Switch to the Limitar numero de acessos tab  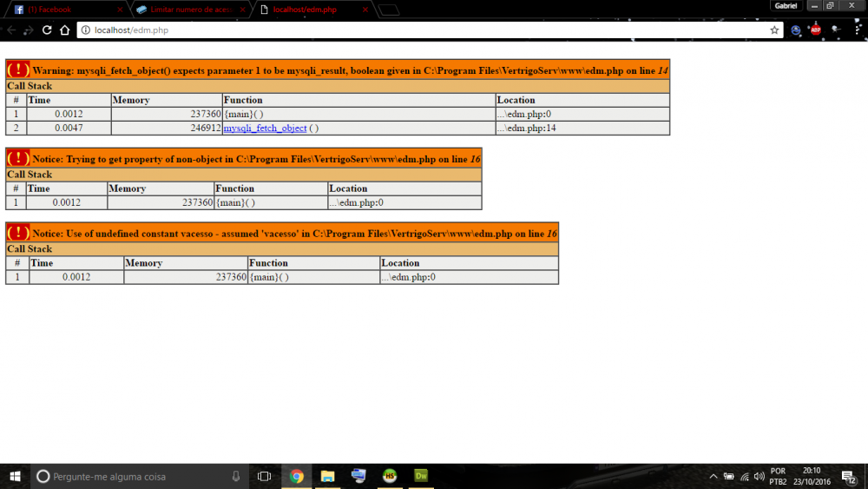(190, 10)
